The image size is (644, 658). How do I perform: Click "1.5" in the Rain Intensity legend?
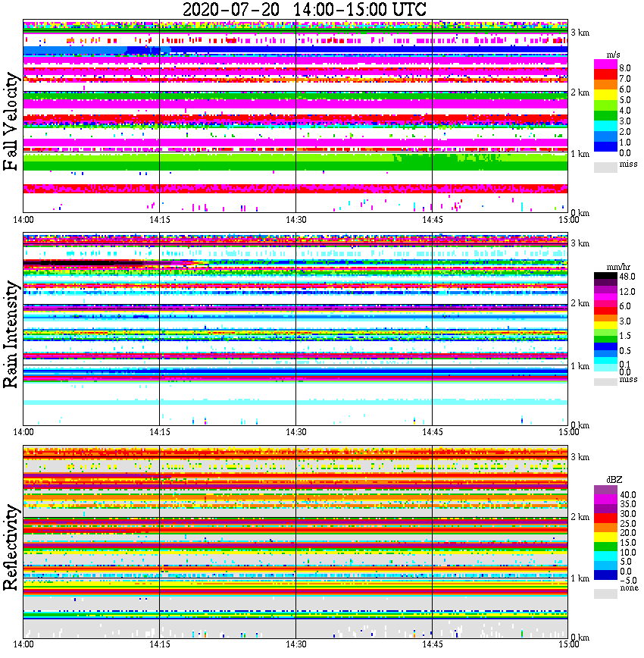click(x=625, y=335)
